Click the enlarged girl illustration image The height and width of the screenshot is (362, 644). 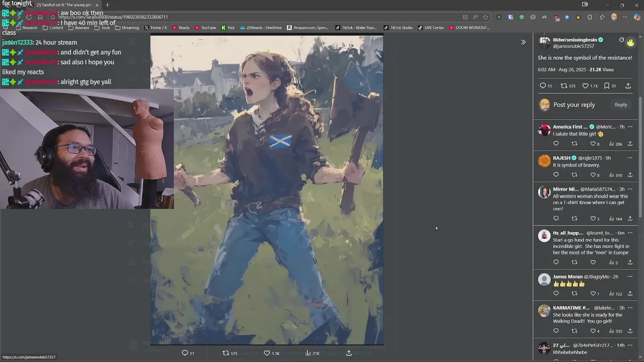(267, 190)
